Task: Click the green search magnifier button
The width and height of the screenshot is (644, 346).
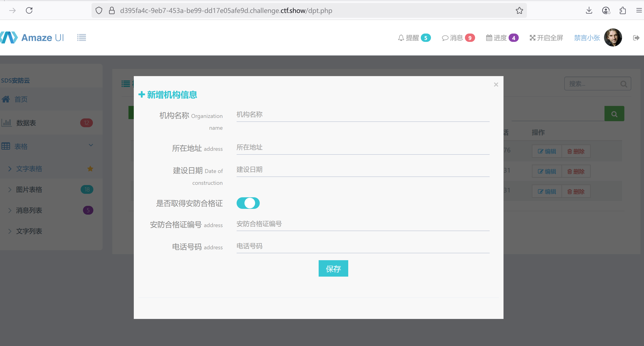Action: tap(614, 114)
